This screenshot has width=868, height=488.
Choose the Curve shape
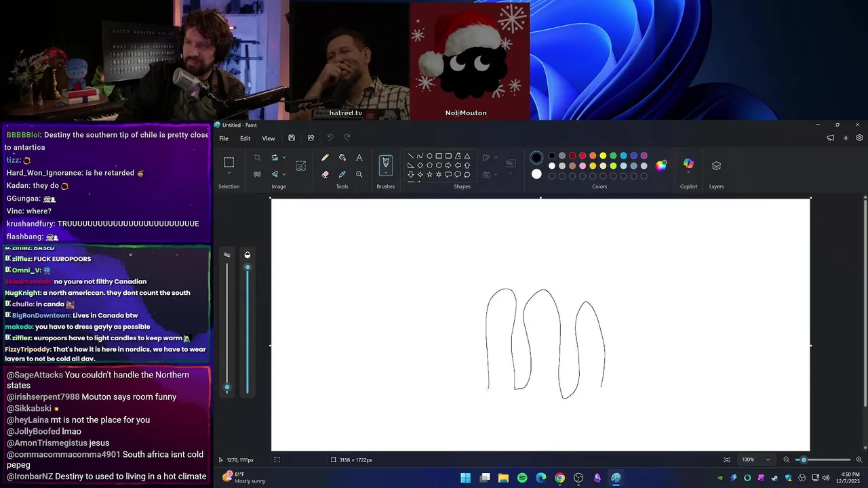click(420, 156)
